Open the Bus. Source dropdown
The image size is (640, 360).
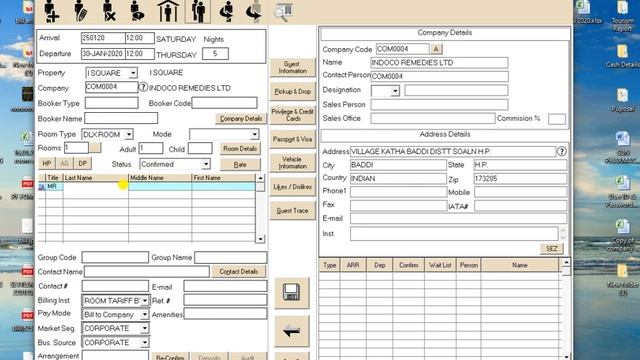click(144, 342)
